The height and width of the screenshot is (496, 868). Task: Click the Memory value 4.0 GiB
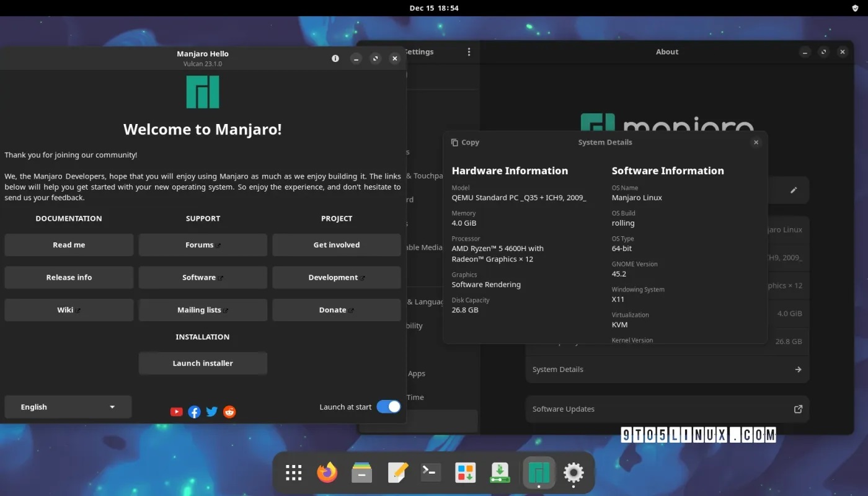click(x=464, y=223)
